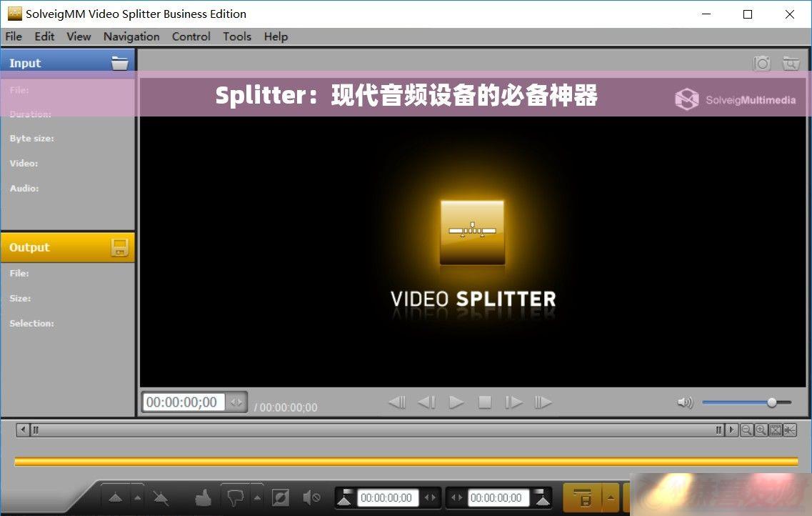Zoom out the timeline
Viewport: 812px width, 516px height.
(746, 430)
